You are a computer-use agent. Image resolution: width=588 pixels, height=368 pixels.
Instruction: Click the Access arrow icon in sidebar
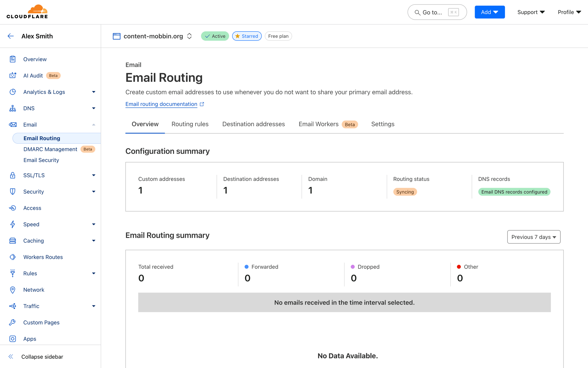click(13, 208)
